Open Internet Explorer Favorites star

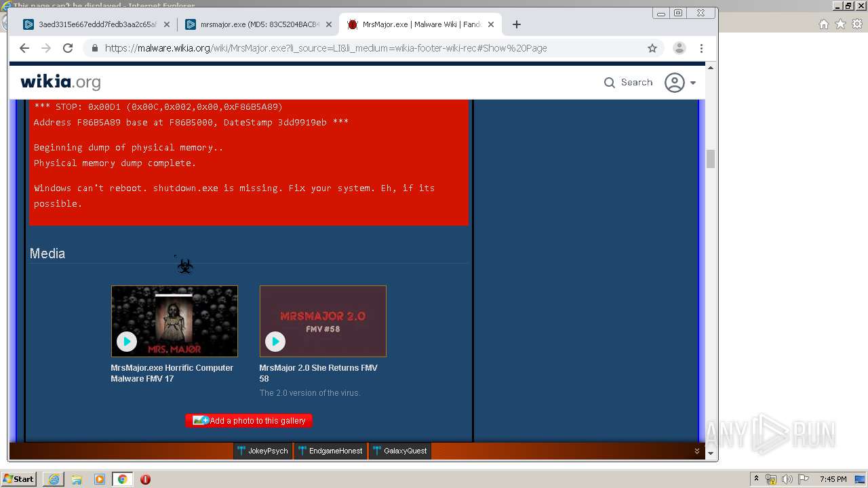click(x=841, y=24)
